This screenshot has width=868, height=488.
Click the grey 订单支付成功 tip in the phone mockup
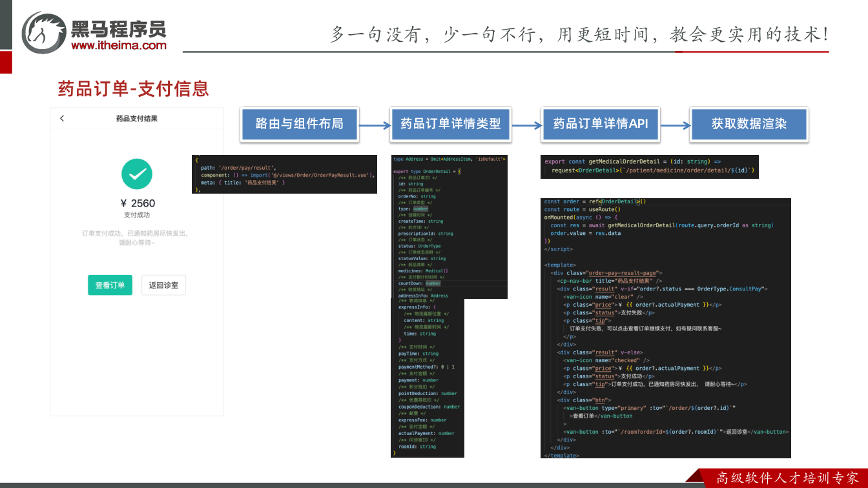[x=137, y=238]
